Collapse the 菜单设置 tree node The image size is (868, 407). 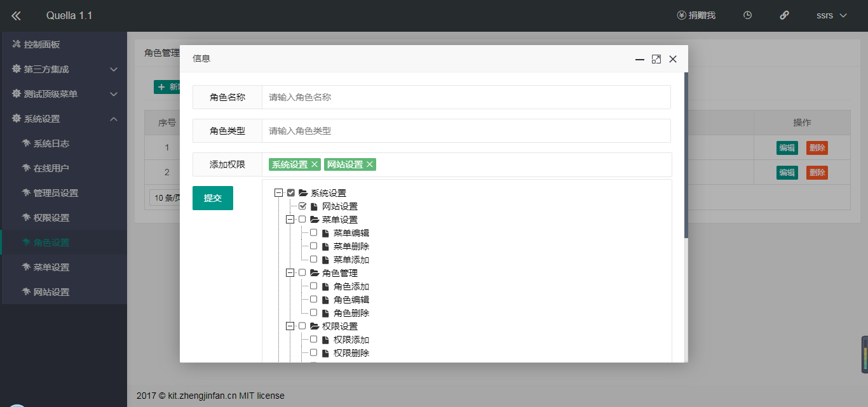290,220
